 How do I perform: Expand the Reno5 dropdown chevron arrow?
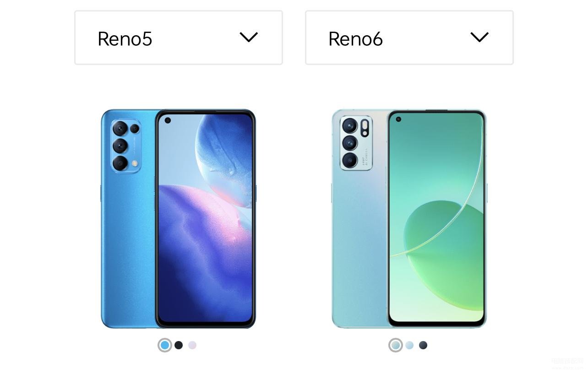(249, 37)
